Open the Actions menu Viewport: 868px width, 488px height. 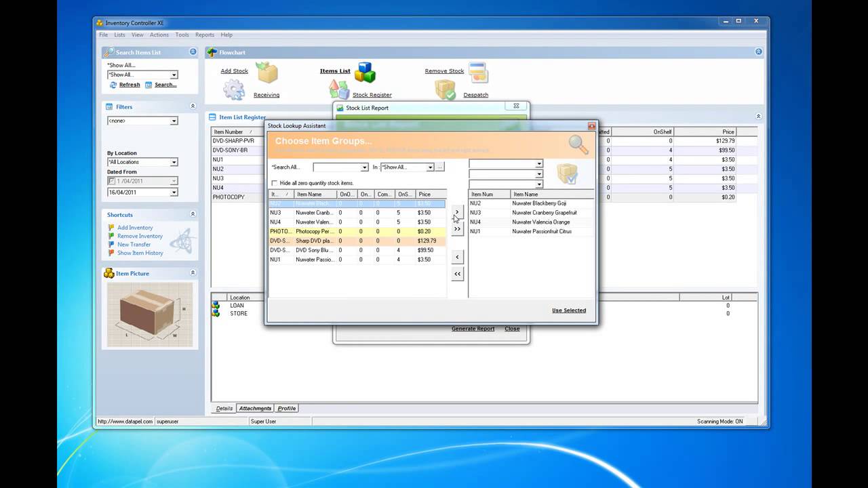159,35
